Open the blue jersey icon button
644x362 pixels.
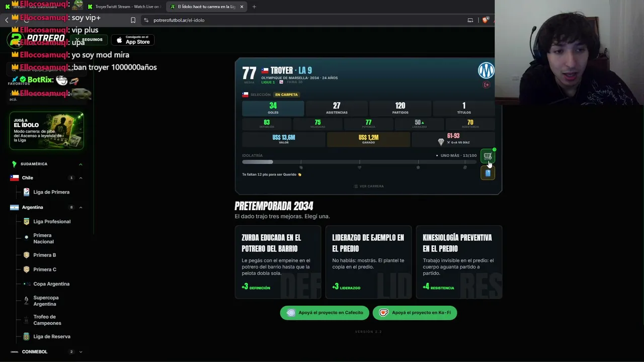(x=488, y=173)
